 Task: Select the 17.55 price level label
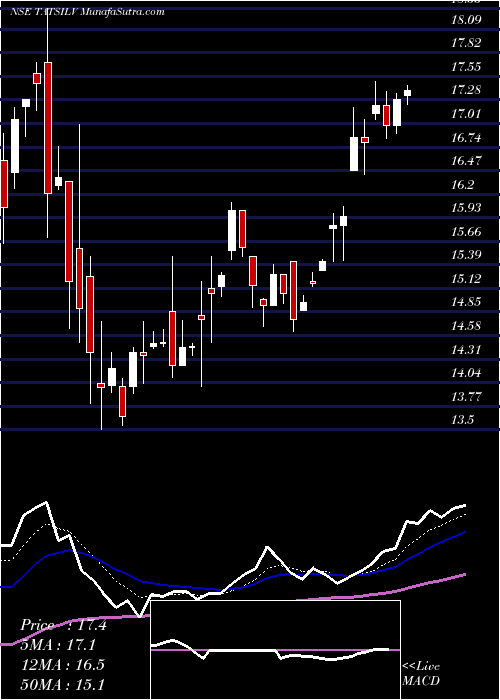click(x=466, y=67)
